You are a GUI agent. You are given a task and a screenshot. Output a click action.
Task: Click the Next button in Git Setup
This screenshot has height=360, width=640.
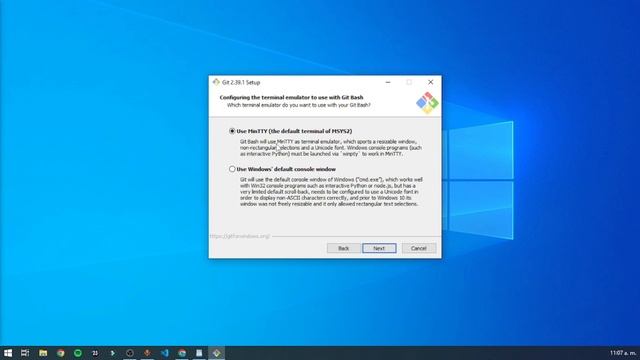pos(379,248)
